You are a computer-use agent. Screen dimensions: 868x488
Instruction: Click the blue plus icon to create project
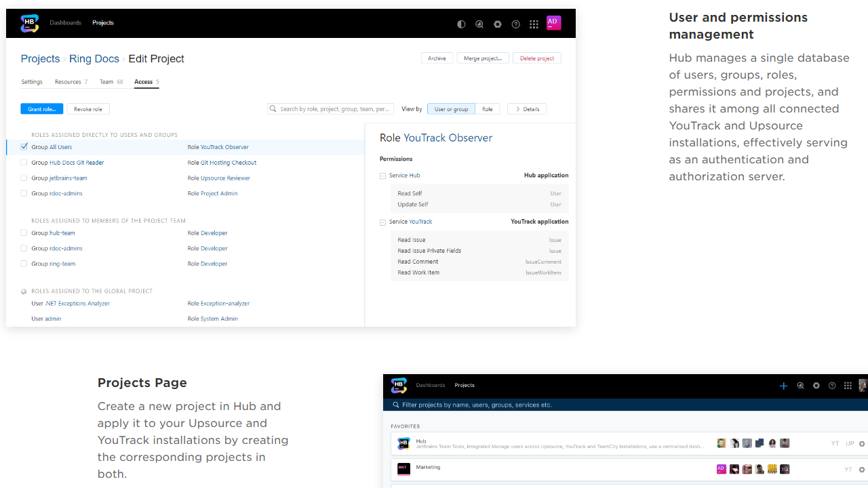pos(783,386)
